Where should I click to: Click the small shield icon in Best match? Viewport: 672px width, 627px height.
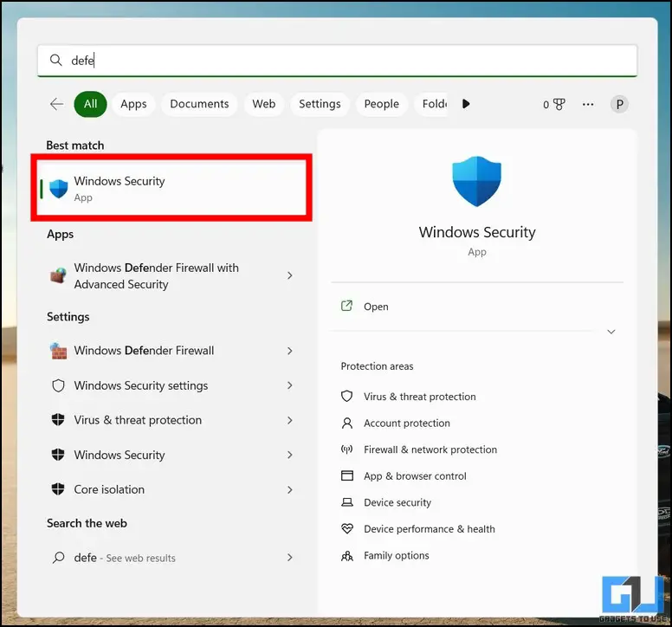point(59,189)
